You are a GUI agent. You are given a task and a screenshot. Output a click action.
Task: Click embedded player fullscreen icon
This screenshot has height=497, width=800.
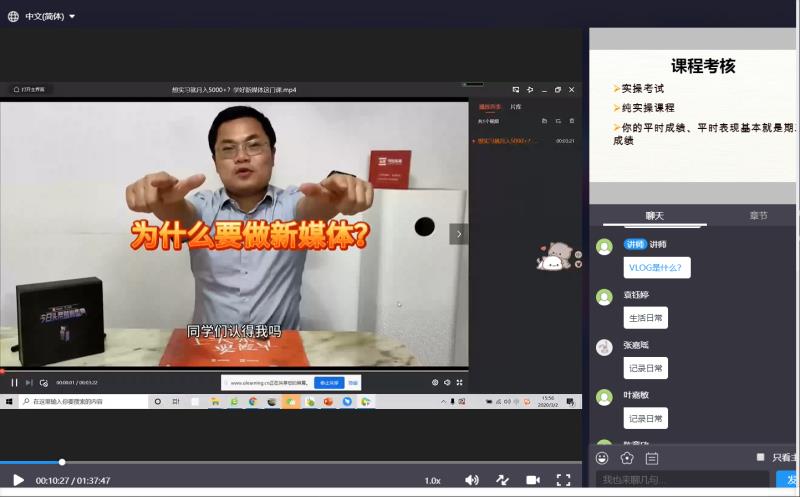coord(459,382)
